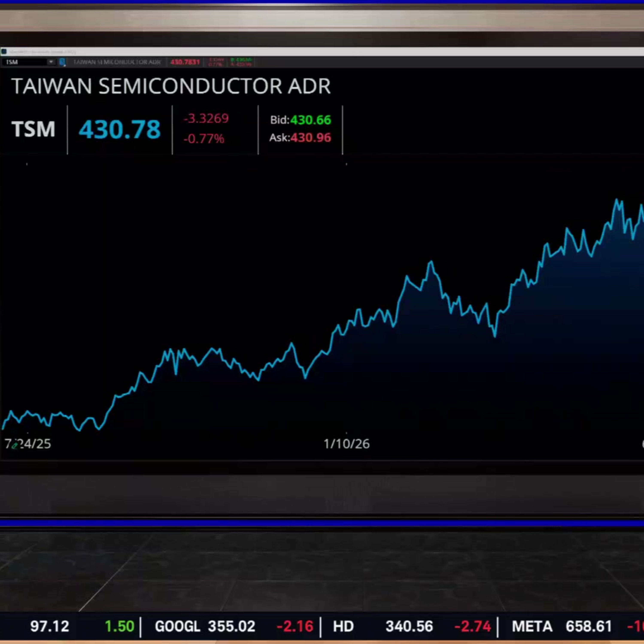644x644 pixels.
Task: Click GOOGL price 355.02 in ticker
Action: (232, 627)
